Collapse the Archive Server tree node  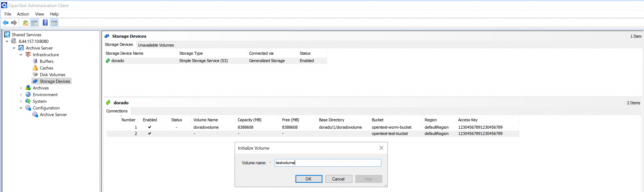14,48
